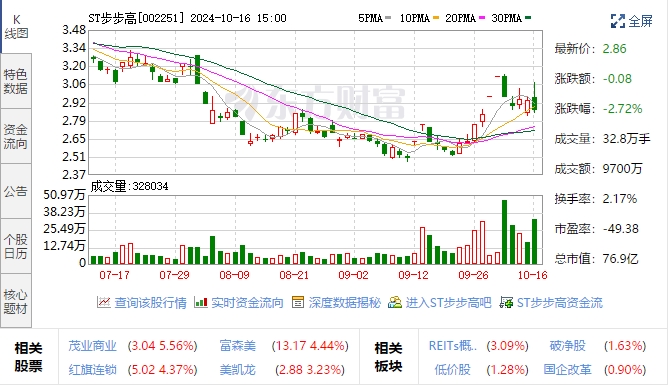The image size is (668, 385).
Task: Open related sector 破净股
Action: tap(567, 345)
